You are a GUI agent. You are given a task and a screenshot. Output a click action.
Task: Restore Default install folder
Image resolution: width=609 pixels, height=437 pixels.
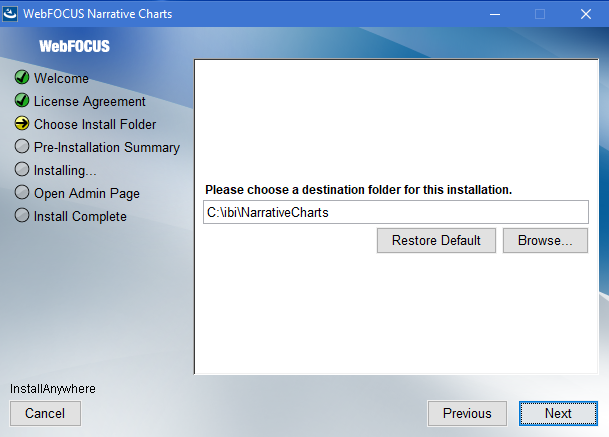point(436,240)
